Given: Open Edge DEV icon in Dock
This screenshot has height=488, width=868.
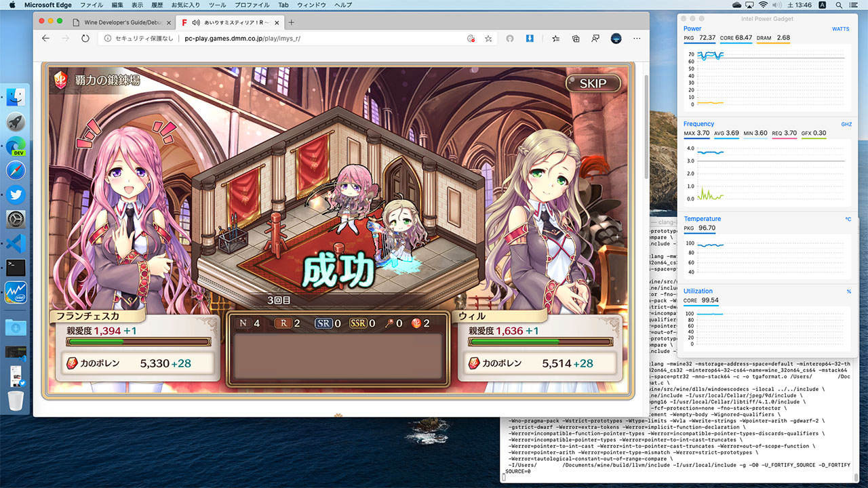Looking at the screenshot, I should (16, 146).
